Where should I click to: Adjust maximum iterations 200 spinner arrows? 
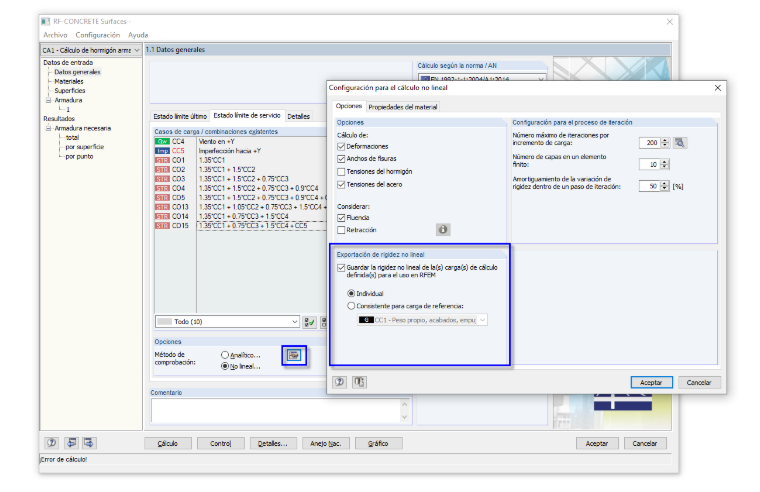[665, 143]
